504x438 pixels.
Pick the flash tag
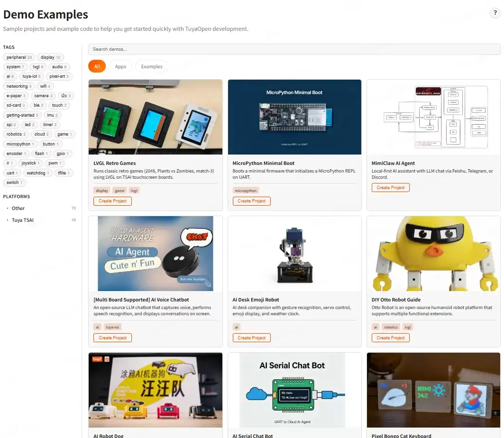[x=41, y=154]
